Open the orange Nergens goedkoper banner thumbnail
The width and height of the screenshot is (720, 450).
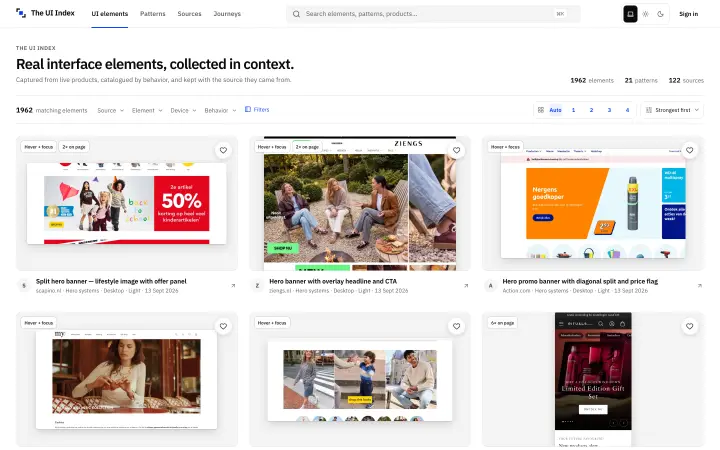[x=593, y=203]
